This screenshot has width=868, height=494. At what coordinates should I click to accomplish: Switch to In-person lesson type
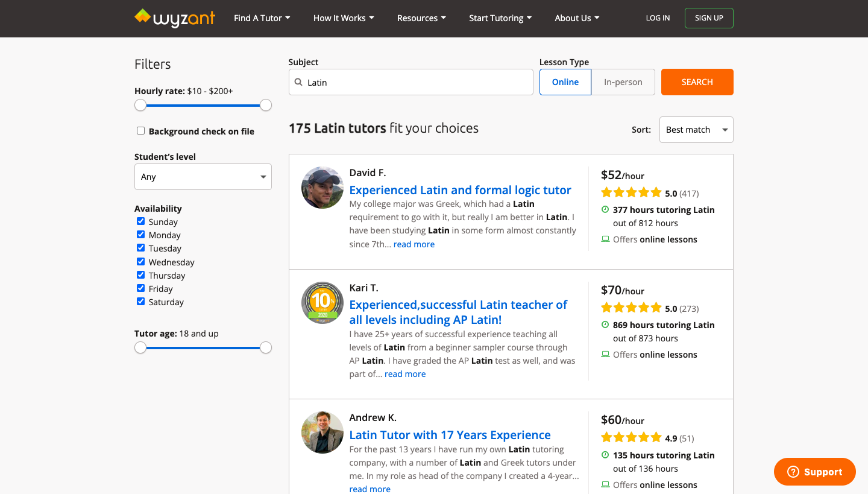623,82
